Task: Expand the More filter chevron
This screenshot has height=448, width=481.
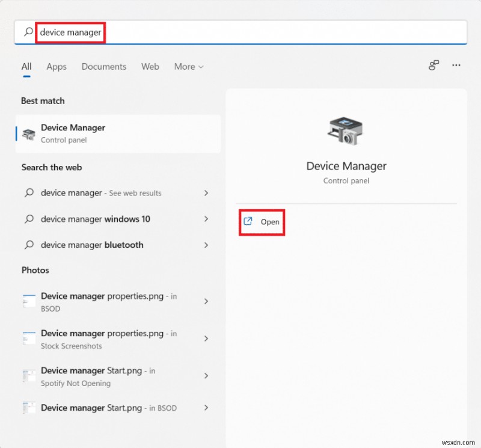Action: pos(200,67)
